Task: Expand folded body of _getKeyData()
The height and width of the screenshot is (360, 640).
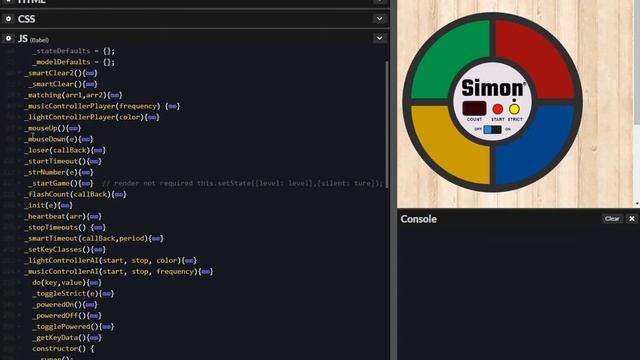Action: point(94,338)
